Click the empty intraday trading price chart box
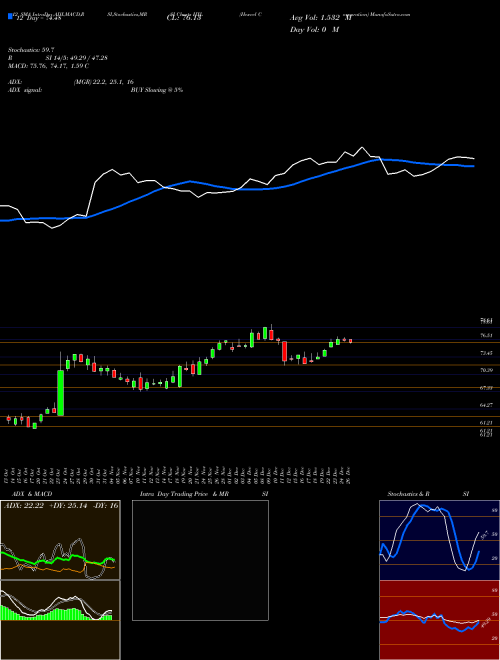The width and height of the screenshot is (500, 660). [200, 560]
